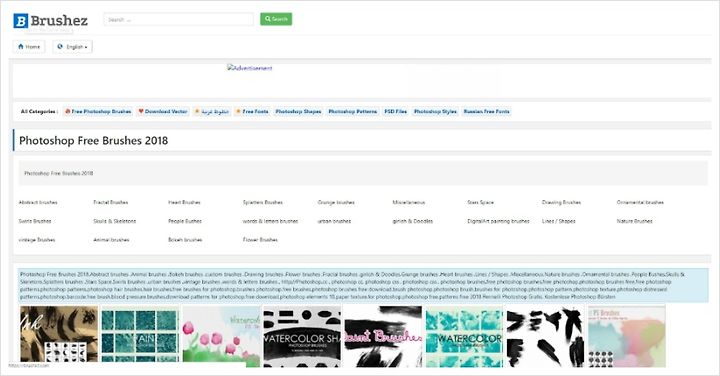Open the Paint Brushes pink text thumbnail

(383, 336)
